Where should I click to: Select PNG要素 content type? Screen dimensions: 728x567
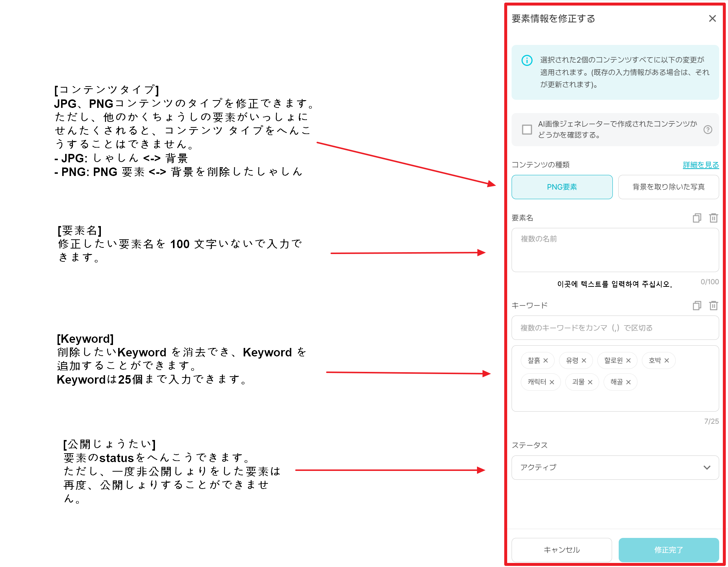click(x=562, y=187)
